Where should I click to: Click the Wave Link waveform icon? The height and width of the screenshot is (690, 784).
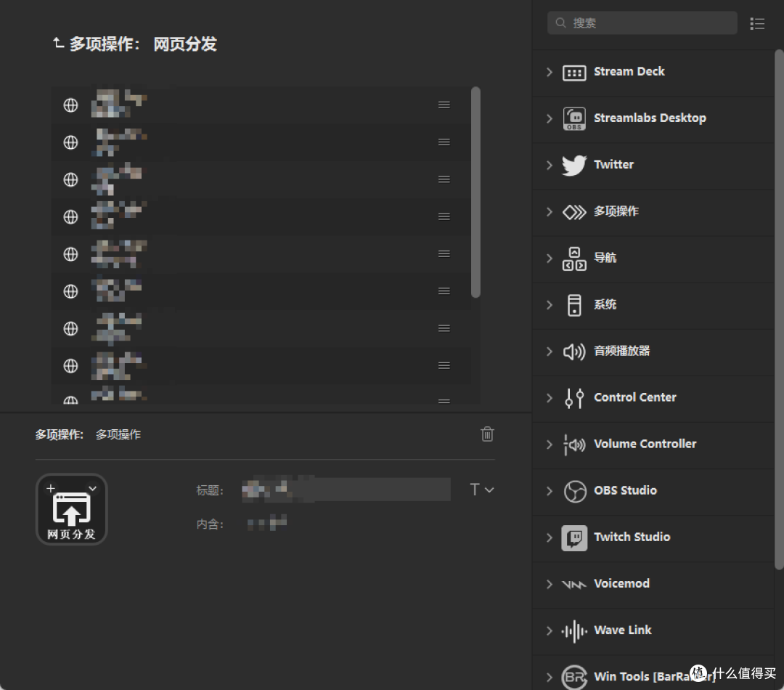click(x=574, y=630)
